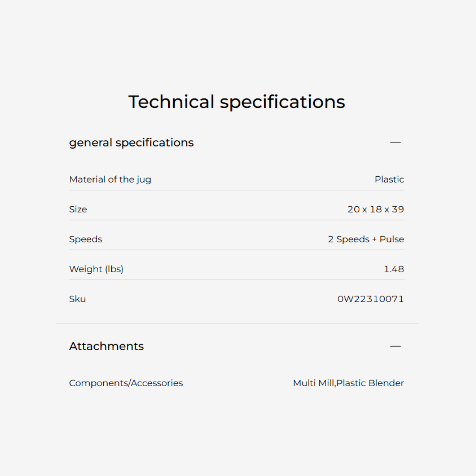476x476 pixels.
Task: Click the SKU number 0W22310071
Action: [370, 299]
